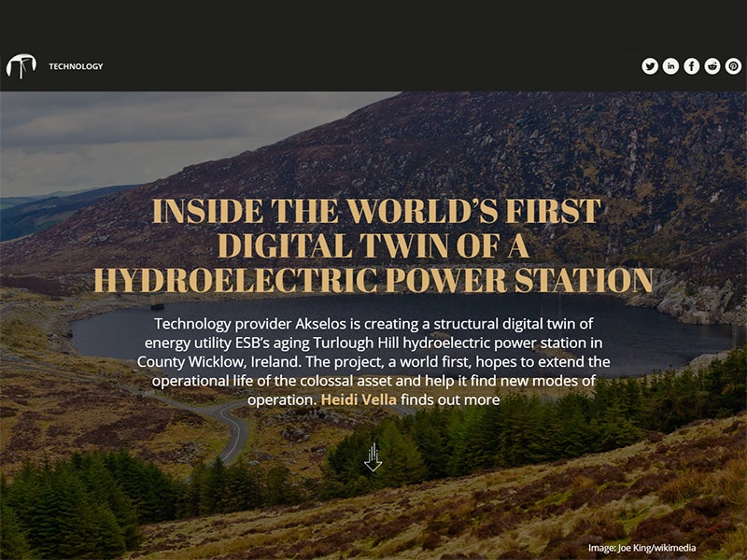
Task: Share the article on Pinterest
Action: click(734, 66)
